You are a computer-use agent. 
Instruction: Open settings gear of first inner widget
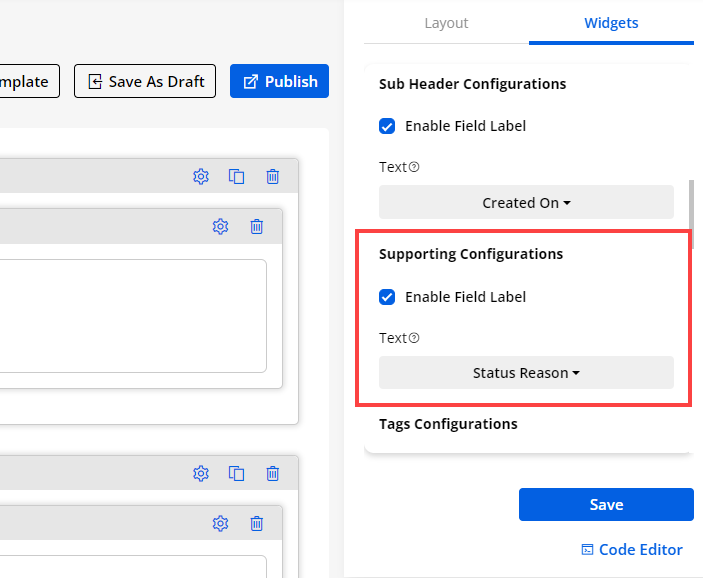(221, 227)
